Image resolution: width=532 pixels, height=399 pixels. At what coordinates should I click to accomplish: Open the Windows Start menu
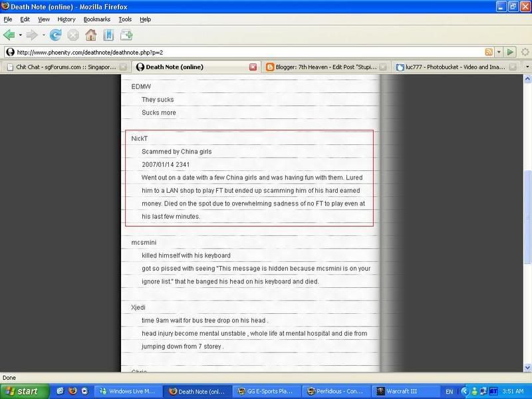click(x=25, y=391)
